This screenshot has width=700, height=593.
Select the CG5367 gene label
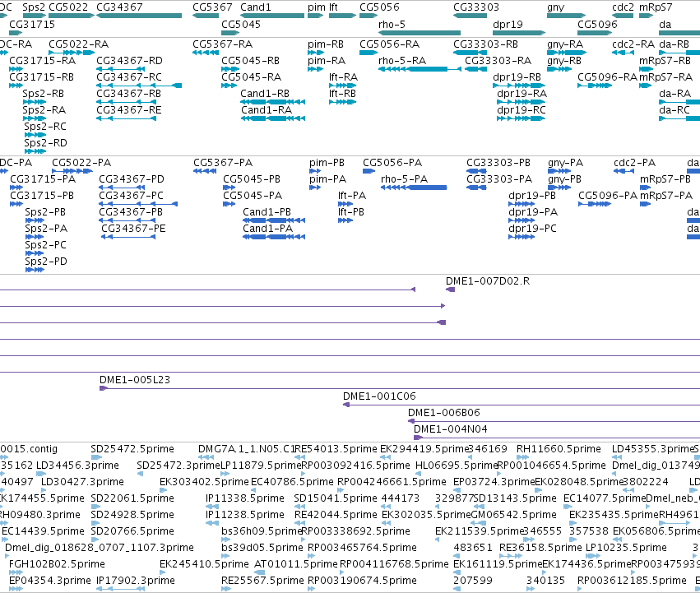212,7
